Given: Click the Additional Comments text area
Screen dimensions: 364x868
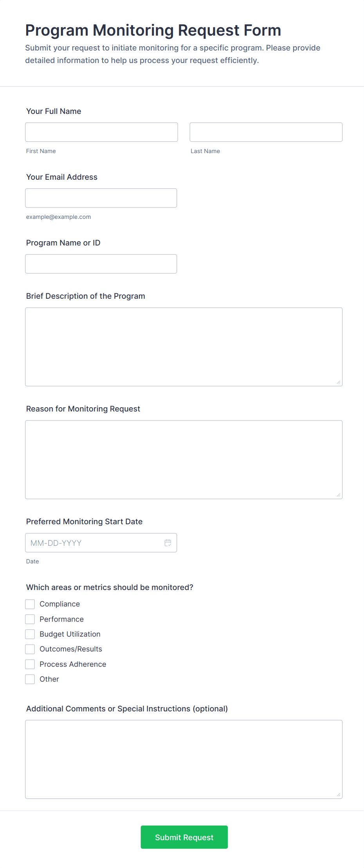Looking at the screenshot, I should pyautogui.click(x=184, y=759).
